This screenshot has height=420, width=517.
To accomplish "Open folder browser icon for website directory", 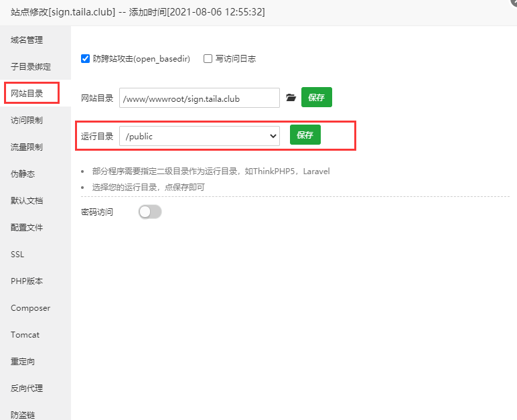I will (x=291, y=98).
